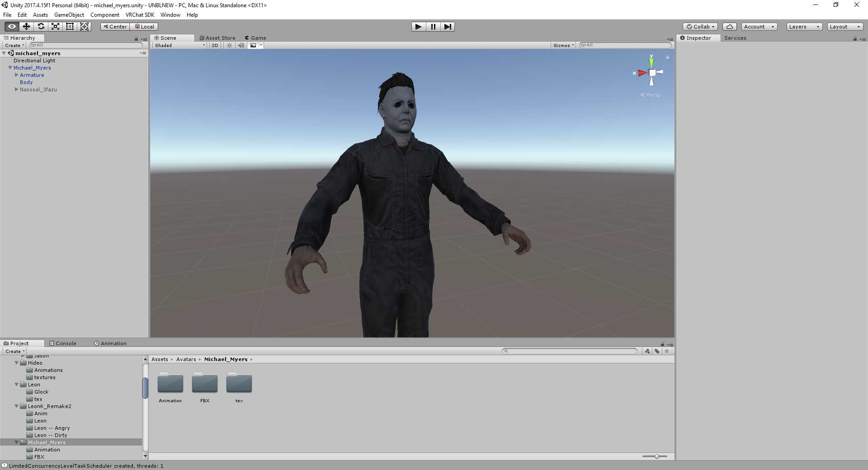This screenshot has width=868, height=470.
Task: Adjust the project icon size slider
Action: [x=656, y=456]
